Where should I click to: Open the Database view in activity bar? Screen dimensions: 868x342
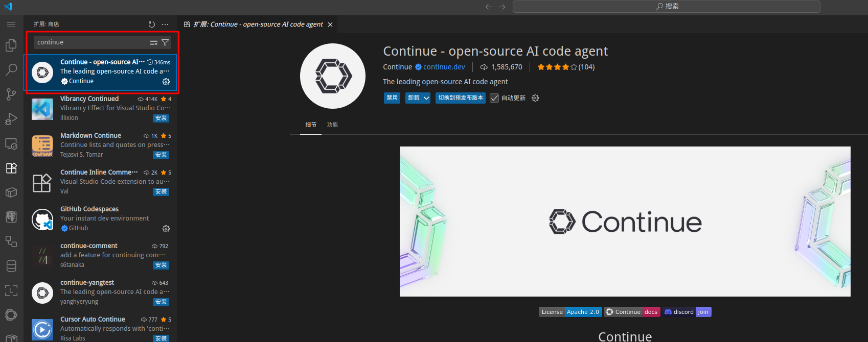[11, 266]
